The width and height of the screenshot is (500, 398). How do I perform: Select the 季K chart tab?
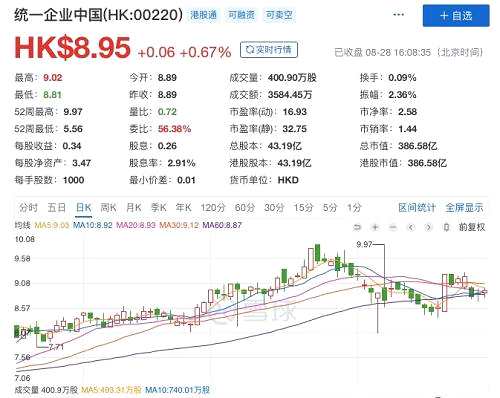tap(158, 208)
